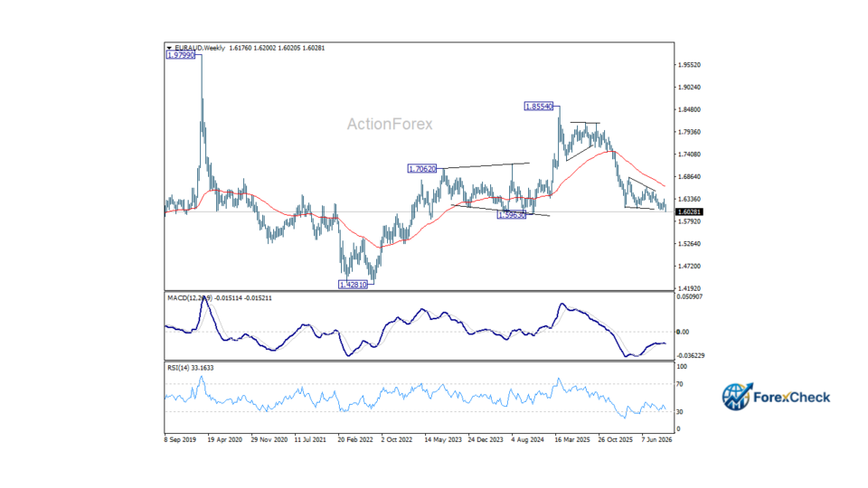Click the 26 Oct 2025 date label
Image resolution: width=868 pixels, height=488 pixels.
[x=615, y=440]
